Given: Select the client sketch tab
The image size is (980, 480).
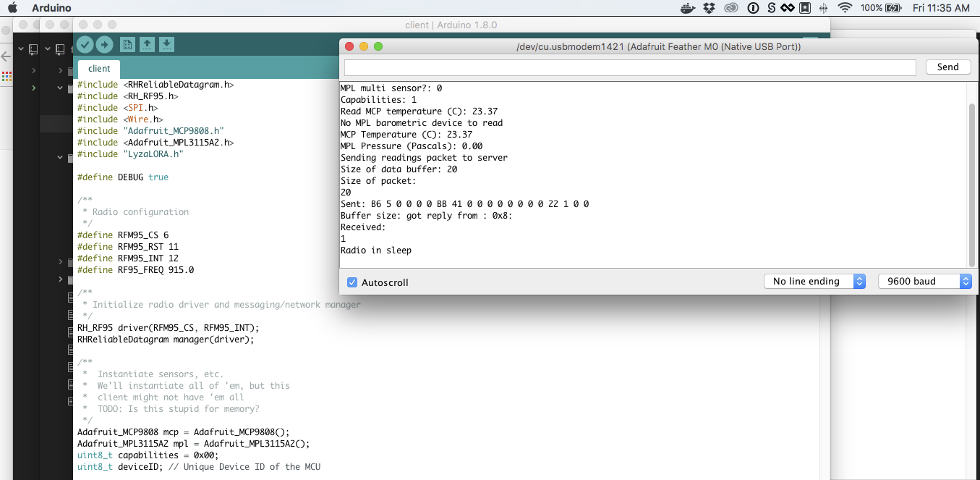Looking at the screenshot, I should coord(99,69).
